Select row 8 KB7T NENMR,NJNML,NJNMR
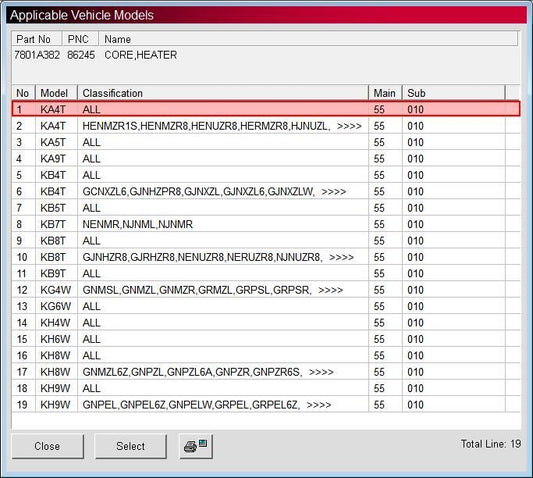Image resolution: width=533 pixels, height=478 pixels. (x=266, y=224)
